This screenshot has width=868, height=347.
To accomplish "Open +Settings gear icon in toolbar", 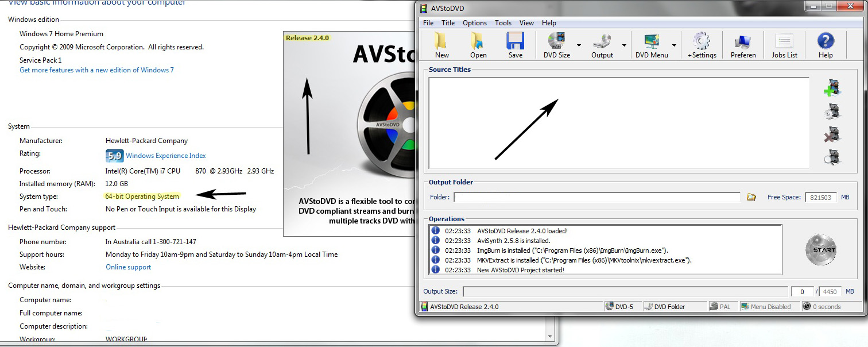I will [701, 41].
